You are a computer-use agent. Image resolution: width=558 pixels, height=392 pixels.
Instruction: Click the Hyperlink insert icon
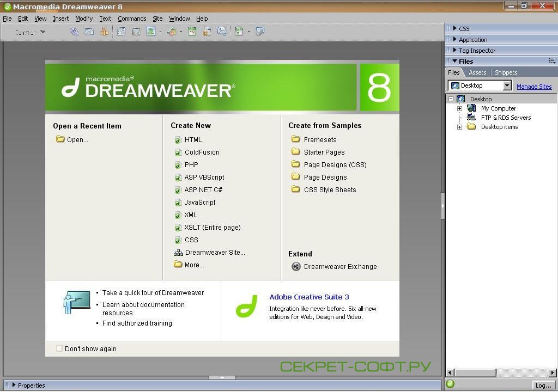tap(74, 32)
